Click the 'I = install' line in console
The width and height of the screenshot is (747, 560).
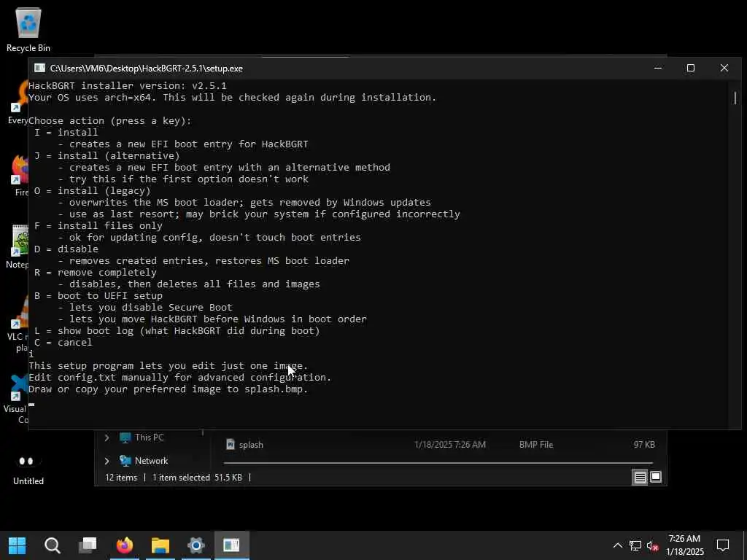(66, 133)
